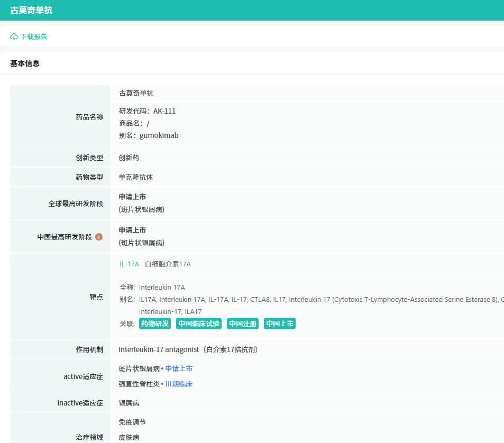Click the AK-111 research code text

[164, 111]
